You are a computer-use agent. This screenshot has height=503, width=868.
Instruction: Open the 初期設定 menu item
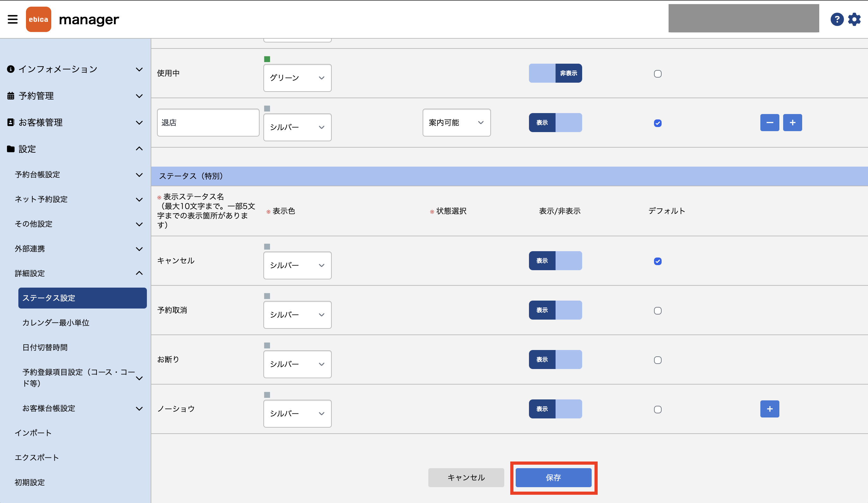click(x=30, y=482)
